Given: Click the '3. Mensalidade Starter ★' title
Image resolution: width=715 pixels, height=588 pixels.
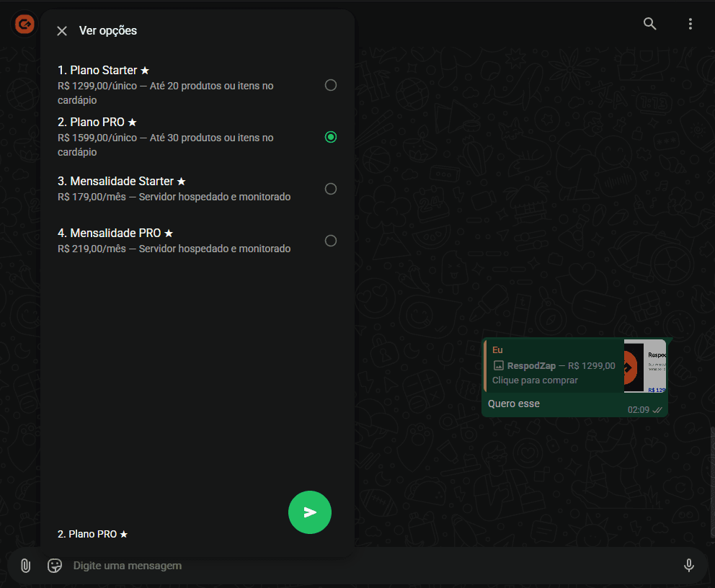Looking at the screenshot, I should pos(122,182).
